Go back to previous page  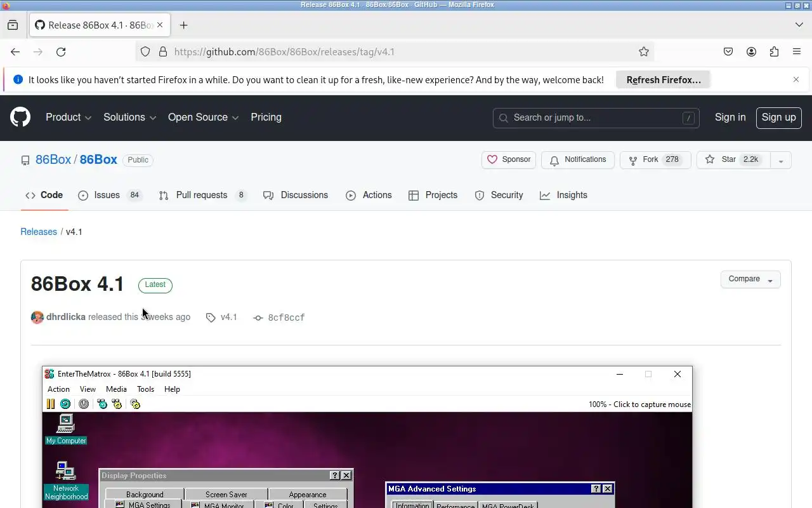tap(15, 52)
